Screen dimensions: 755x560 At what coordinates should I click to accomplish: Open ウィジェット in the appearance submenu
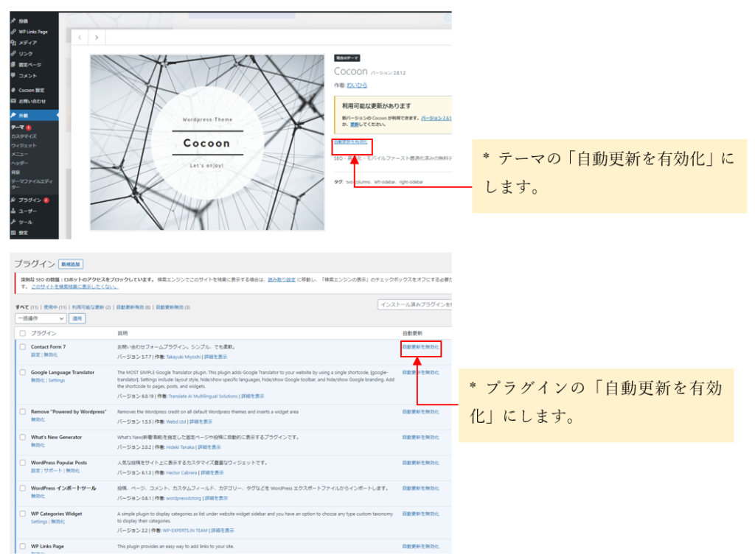pos(24,145)
